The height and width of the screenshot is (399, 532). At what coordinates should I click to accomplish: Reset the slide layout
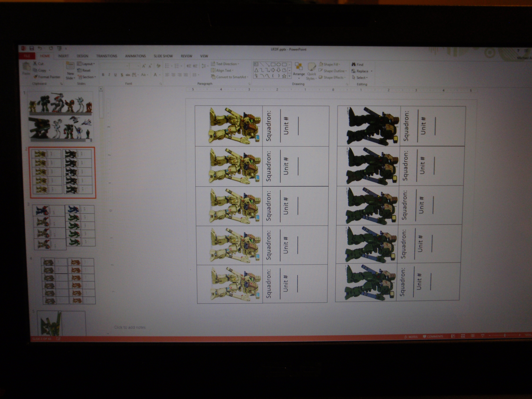84,70
